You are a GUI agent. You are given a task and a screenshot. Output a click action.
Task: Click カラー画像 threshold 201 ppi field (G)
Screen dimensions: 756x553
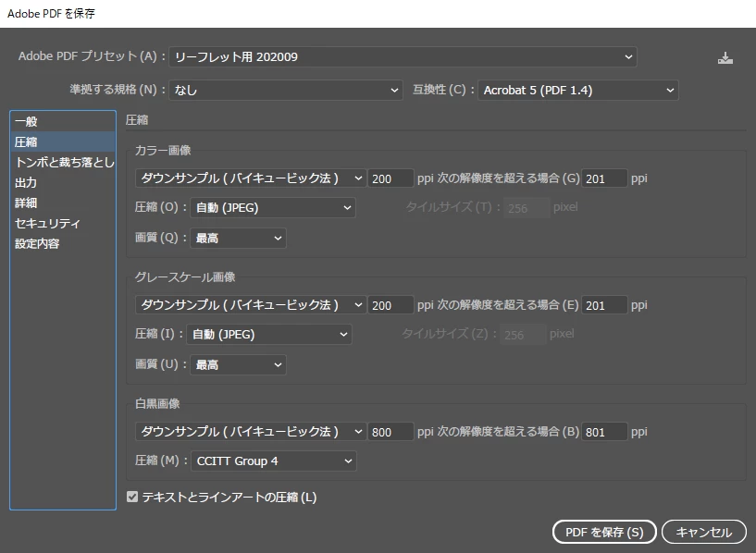point(604,178)
